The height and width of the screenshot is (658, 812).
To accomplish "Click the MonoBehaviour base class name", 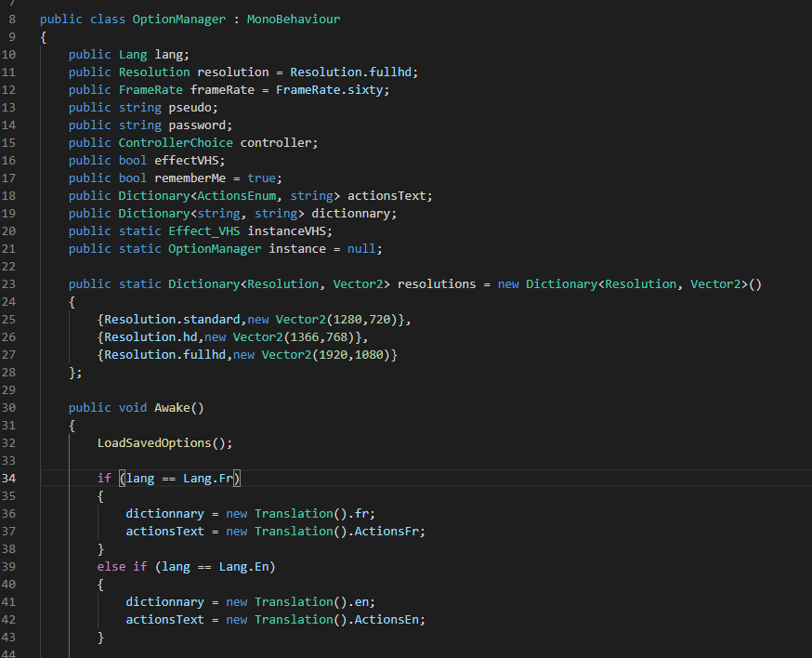I will 293,19.
